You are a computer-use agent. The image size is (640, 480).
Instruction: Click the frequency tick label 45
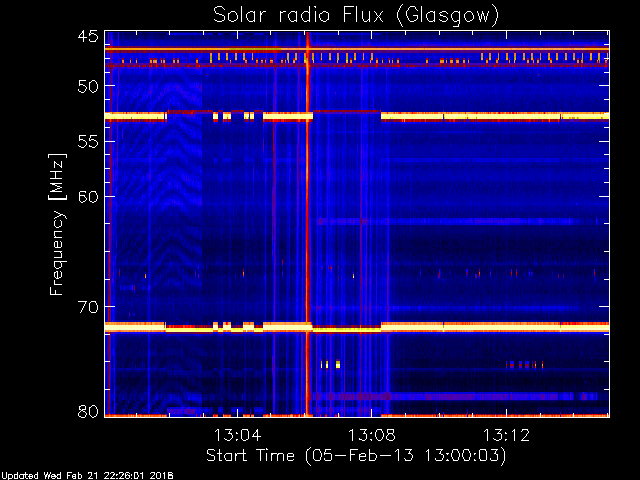click(x=88, y=36)
